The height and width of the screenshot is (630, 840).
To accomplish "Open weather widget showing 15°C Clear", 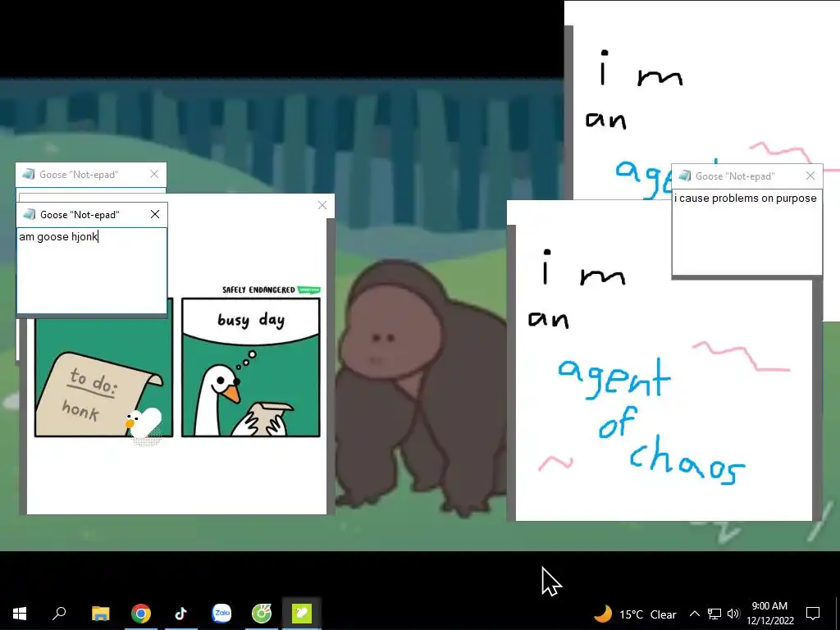I will (636, 614).
